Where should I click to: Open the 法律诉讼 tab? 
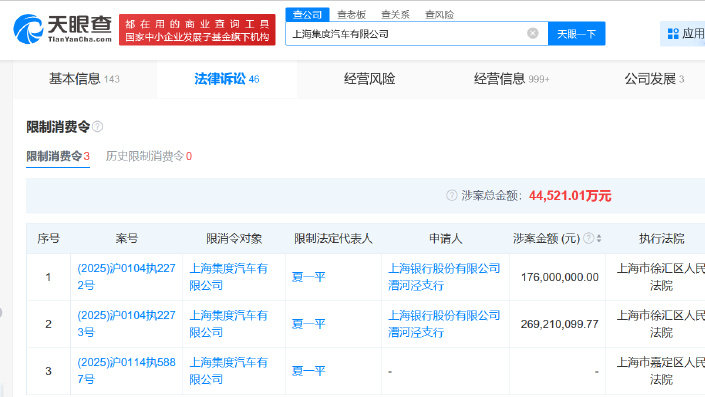click(227, 79)
